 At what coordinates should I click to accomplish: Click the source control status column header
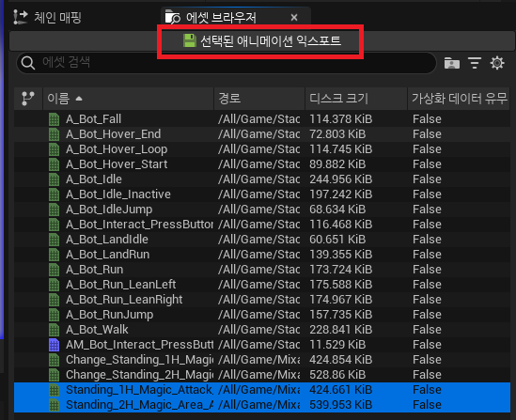28,99
